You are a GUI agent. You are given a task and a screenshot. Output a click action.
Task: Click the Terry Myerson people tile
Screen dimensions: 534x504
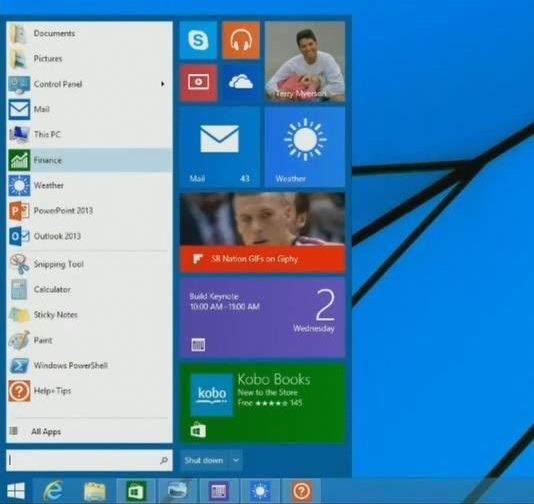click(x=305, y=61)
